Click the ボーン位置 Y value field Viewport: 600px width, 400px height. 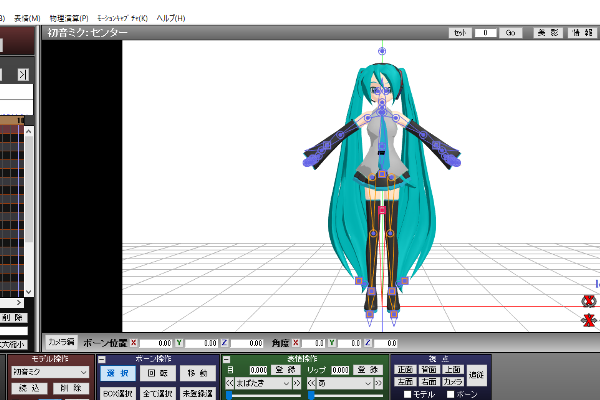(201, 343)
